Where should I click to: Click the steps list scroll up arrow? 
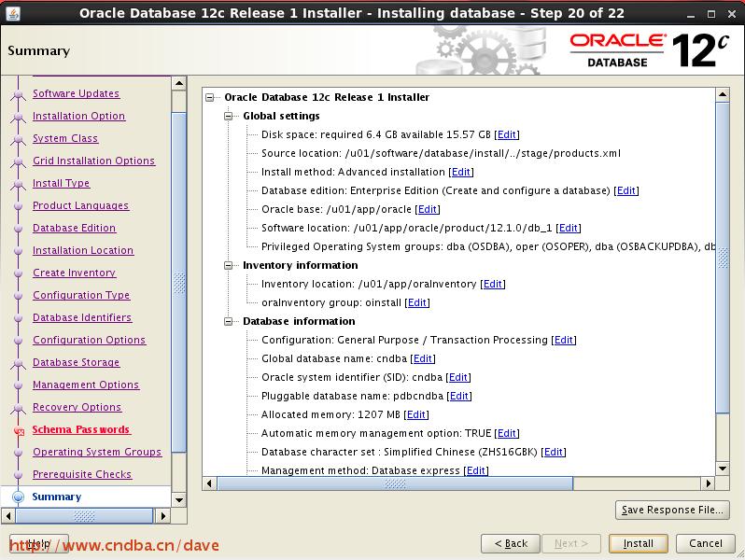point(179,84)
